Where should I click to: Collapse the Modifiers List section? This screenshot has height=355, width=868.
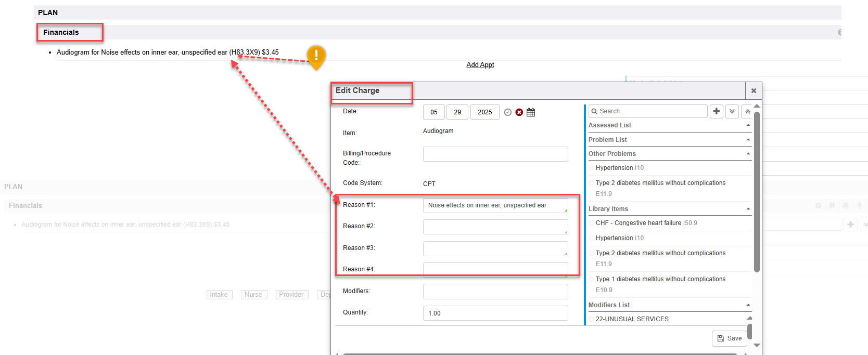(748, 305)
